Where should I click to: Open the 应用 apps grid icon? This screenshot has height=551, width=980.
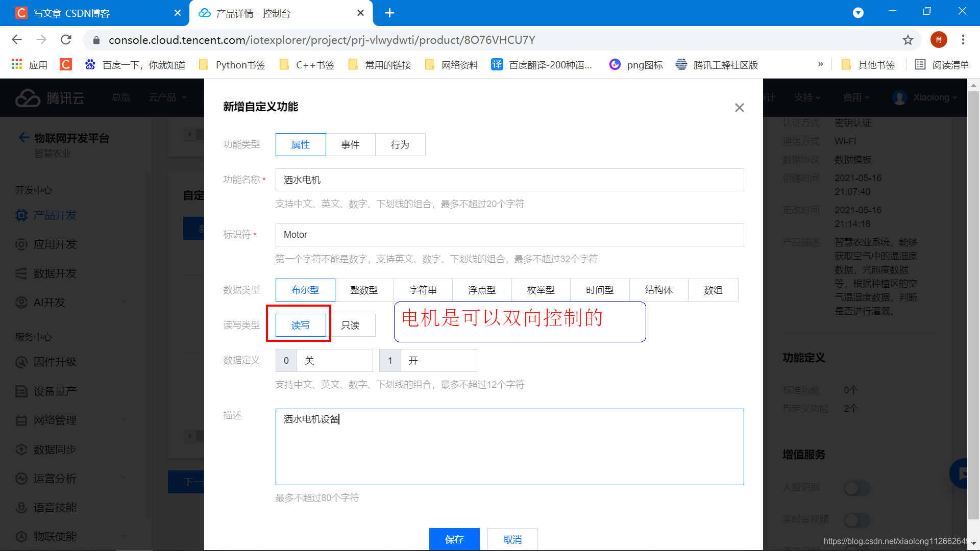(17, 65)
